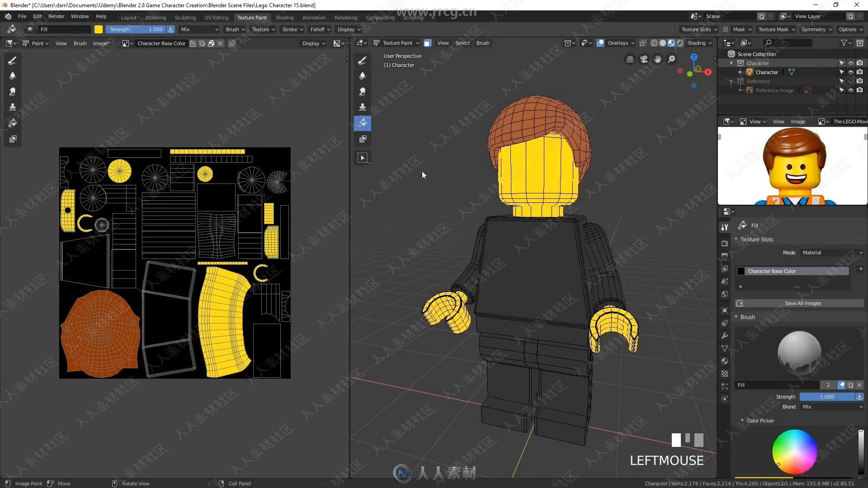Open the Render menu

(56, 16)
